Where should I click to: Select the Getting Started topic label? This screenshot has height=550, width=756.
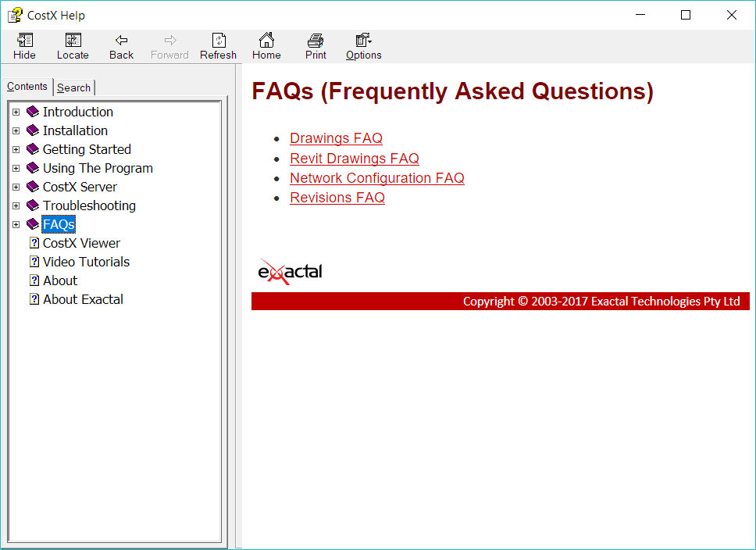coord(87,149)
